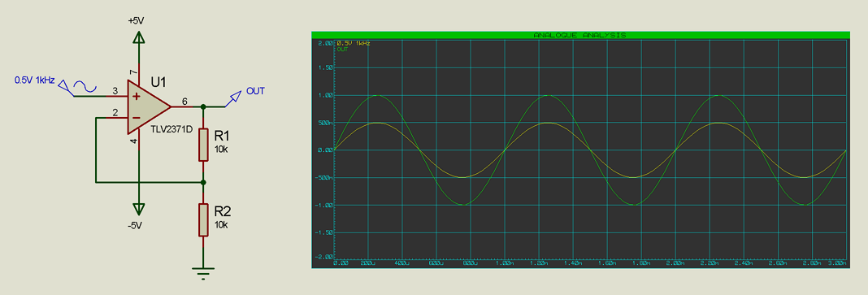Click the 2.00m mark on time axis
868x295 pixels.
676,263
